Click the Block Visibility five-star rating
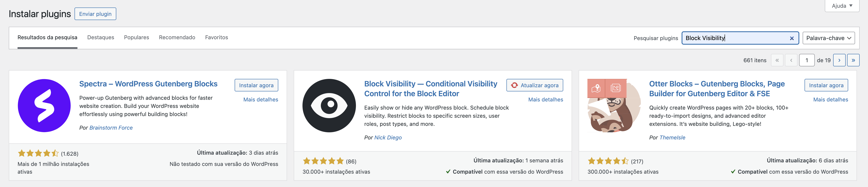The image size is (868, 187). pyautogui.click(x=323, y=161)
